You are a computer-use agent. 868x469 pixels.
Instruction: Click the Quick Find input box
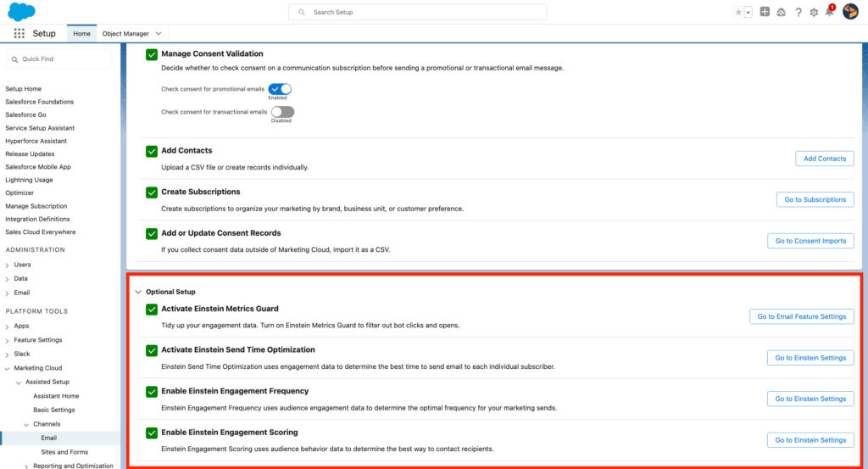[59, 59]
